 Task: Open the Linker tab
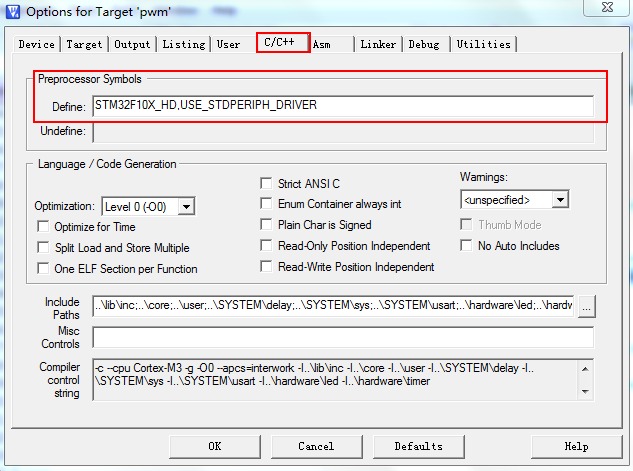coord(378,44)
